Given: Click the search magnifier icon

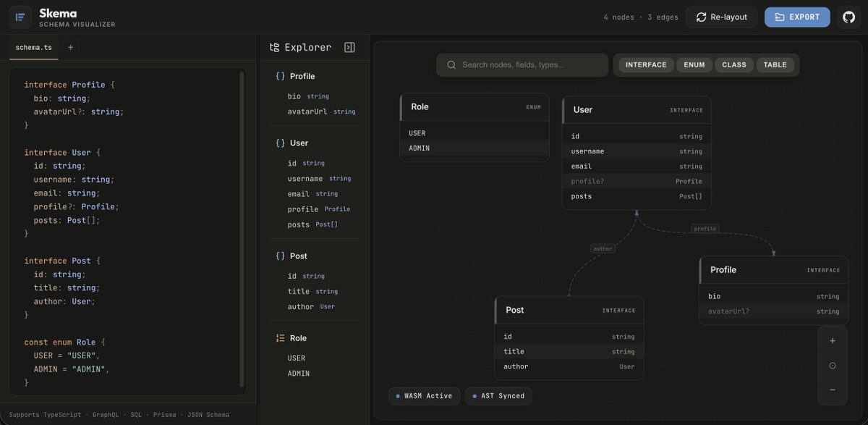Looking at the screenshot, I should (451, 65).
